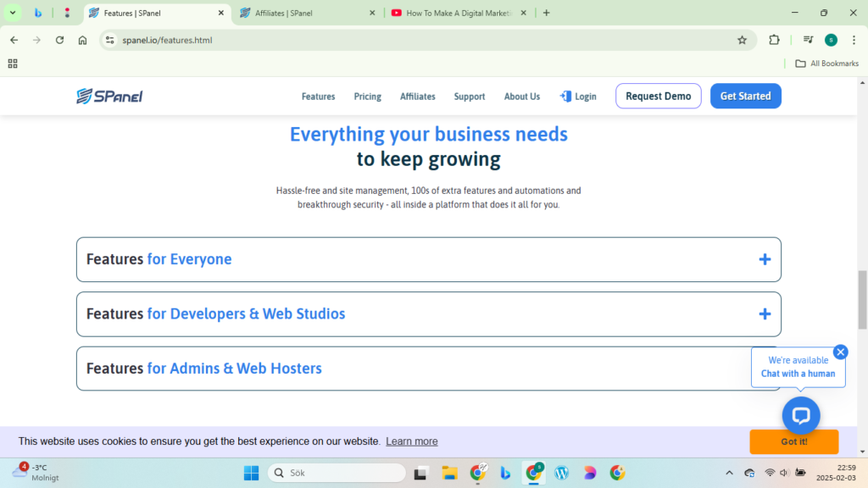Reload the current page
Screen dimensions: 868x488
pos(60,40)
